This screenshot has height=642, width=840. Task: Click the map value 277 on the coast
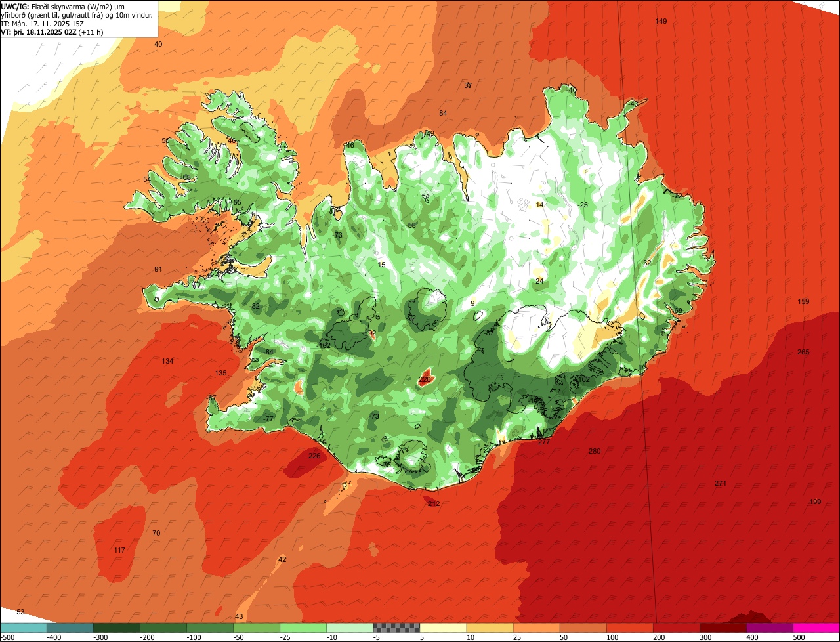[x=544, y=442]
